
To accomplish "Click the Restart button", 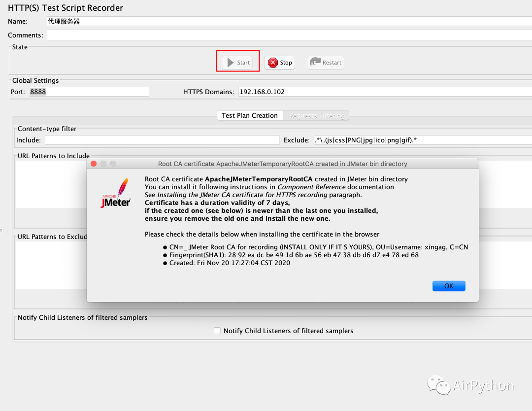I will [326, 63].
